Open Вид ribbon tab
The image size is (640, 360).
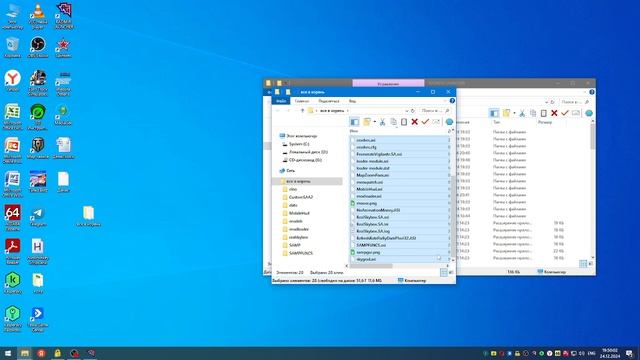pos(352,101)
